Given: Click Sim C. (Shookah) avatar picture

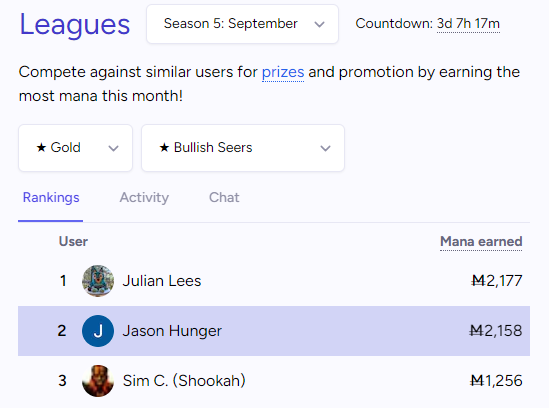Looking at the screenshot, I should [98, 381].
